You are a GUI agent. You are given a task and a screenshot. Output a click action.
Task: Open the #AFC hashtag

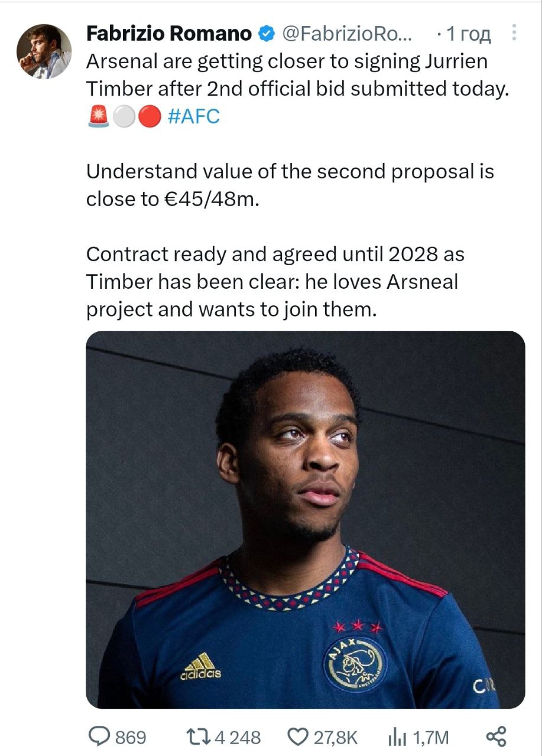pyautogui.click(x=193, y=116)
